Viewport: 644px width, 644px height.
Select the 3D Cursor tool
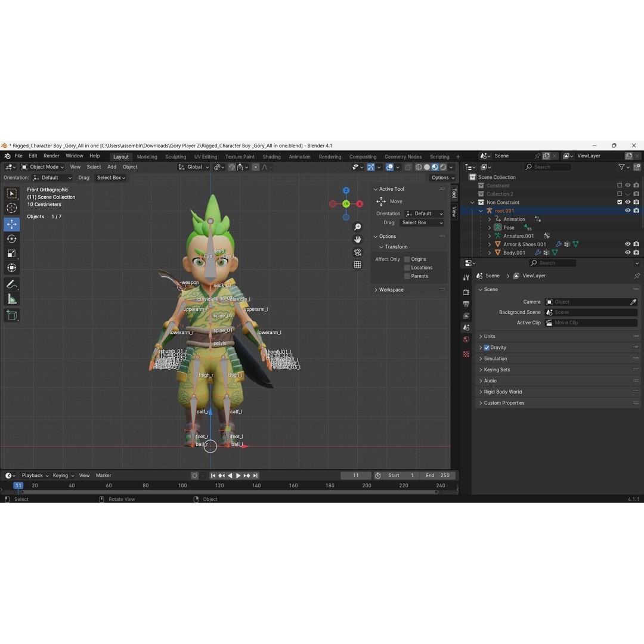pyautogui.click(x=11, y=208)
